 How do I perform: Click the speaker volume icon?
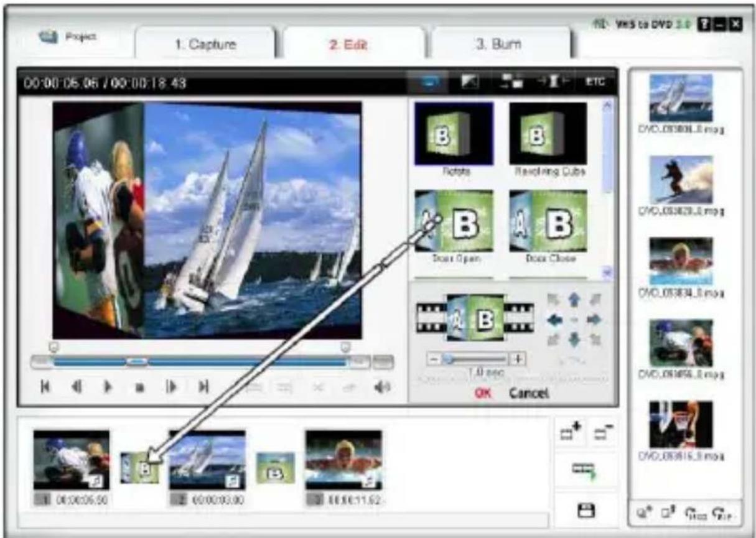point(381,386)
